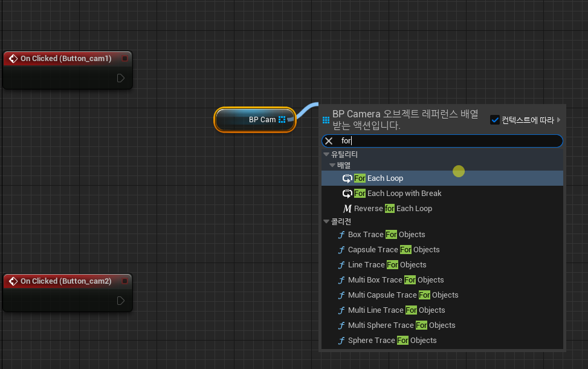Select the BP Cam variable node
The height and width of the screenshot is (369, 588).
coord(255,120)
